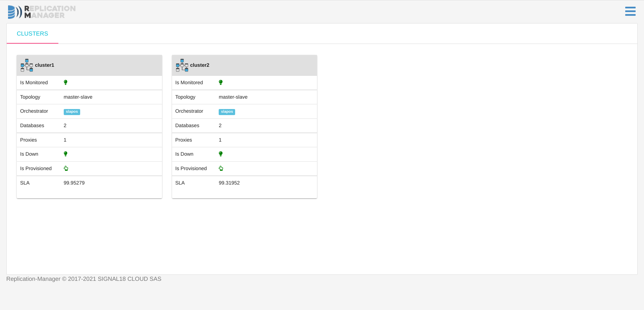Image resolution: width=644 pixels, height=310 pixels.
Task: Click cluster1 Is Down status bulb
Action: pyautogui.click(x=66, y=154)
